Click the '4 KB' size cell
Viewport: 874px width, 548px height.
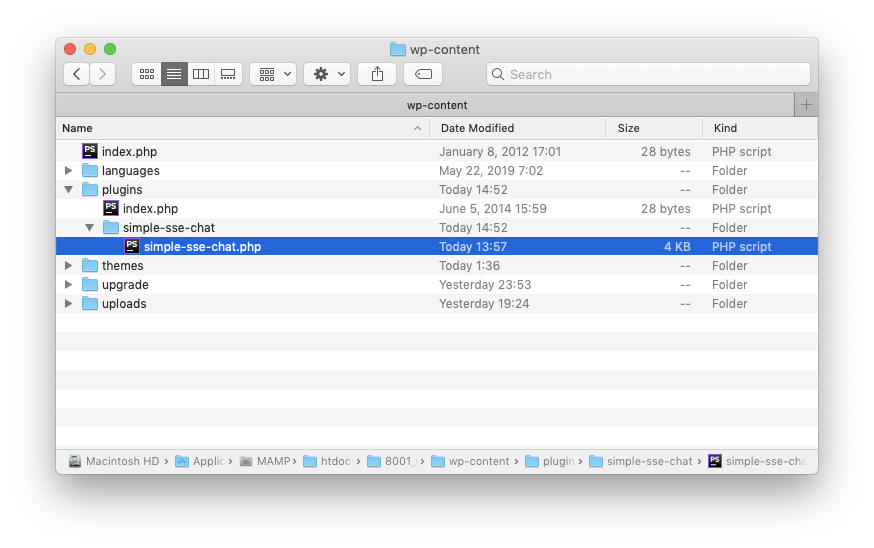[677, 246]
